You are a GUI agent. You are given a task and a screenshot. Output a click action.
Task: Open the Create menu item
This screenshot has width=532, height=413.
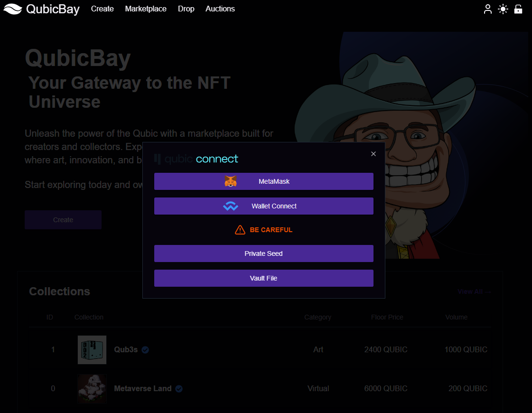(x=102, y=9)
